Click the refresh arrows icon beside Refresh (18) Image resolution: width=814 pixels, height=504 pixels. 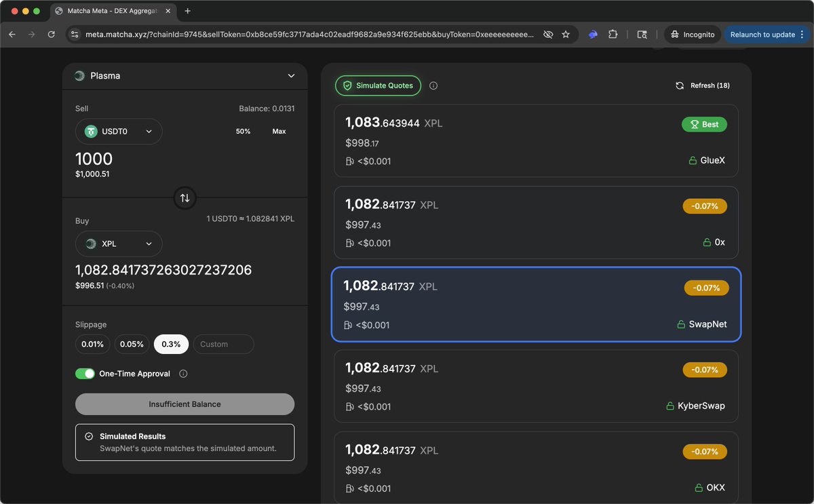click(680, 85)
